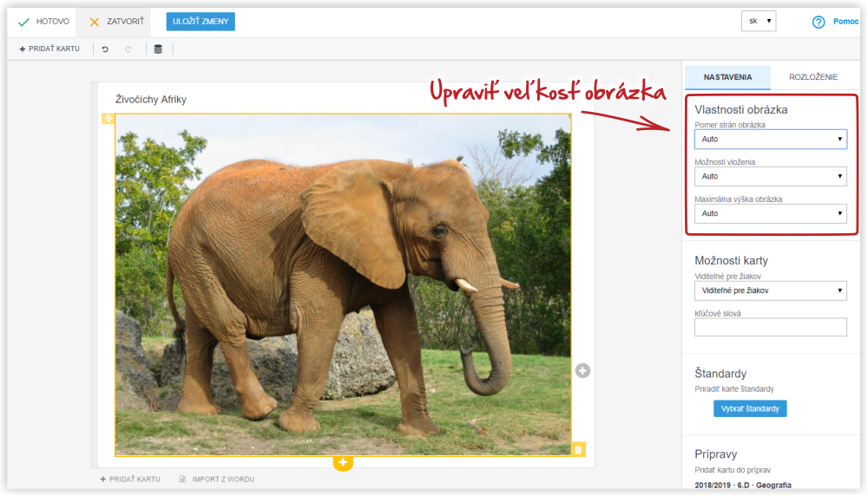This screenshot has height=496, width=868.
Task: Open the sk language dropdown
Action: 759,21
